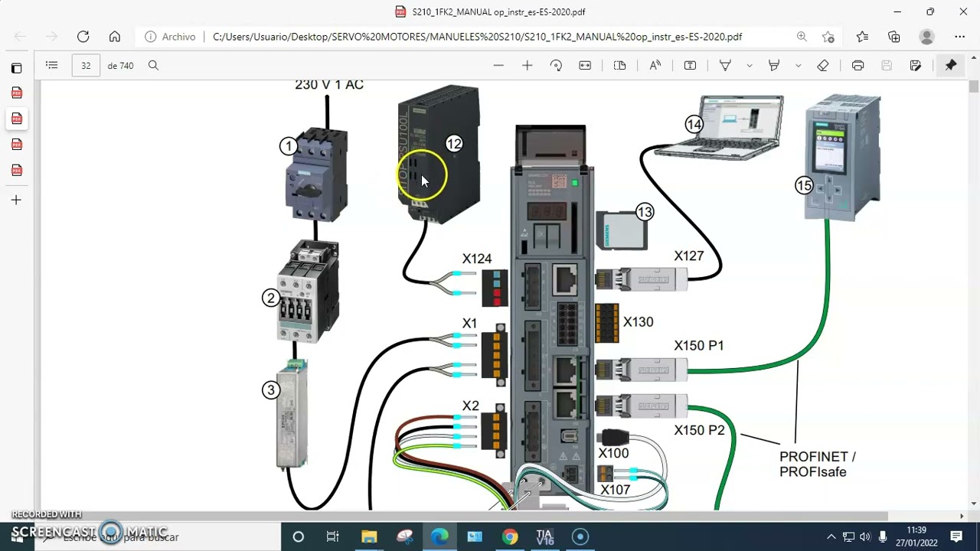Screen dimensions: 980x551
Task: Click the 230 V 1 AC label
Action: point(329,85)
